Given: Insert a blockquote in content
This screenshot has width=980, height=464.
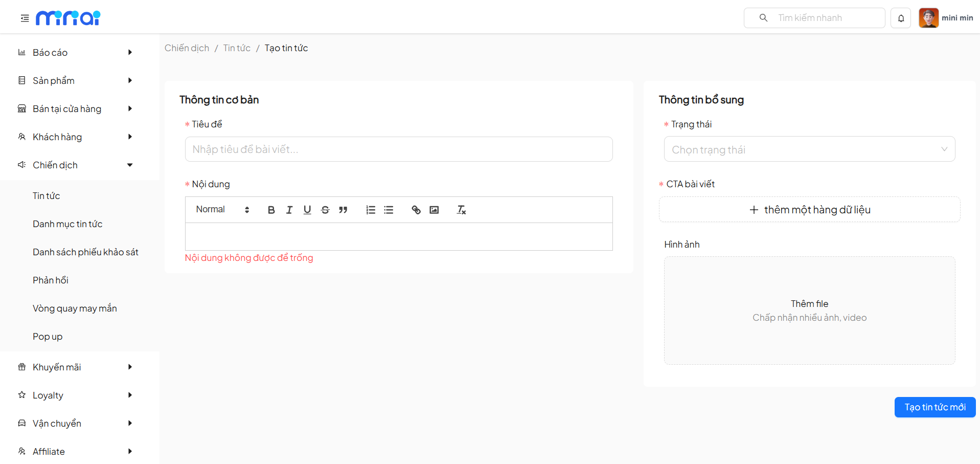Looking at the screenshot, I should pyautogui.click(x=343, y=210).
